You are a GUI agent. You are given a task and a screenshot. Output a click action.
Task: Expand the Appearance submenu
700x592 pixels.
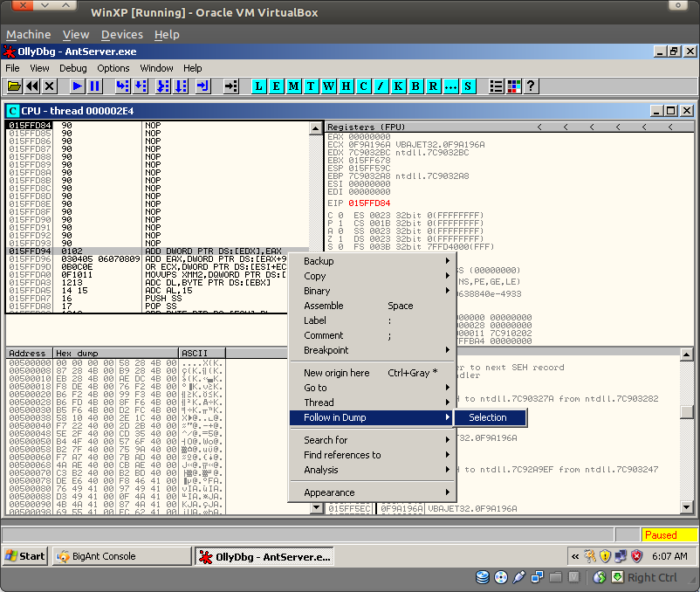coord(373,492)
